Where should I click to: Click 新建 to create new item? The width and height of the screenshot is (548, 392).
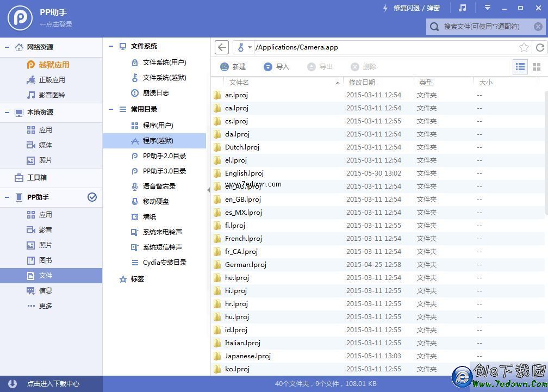point(233,66)
